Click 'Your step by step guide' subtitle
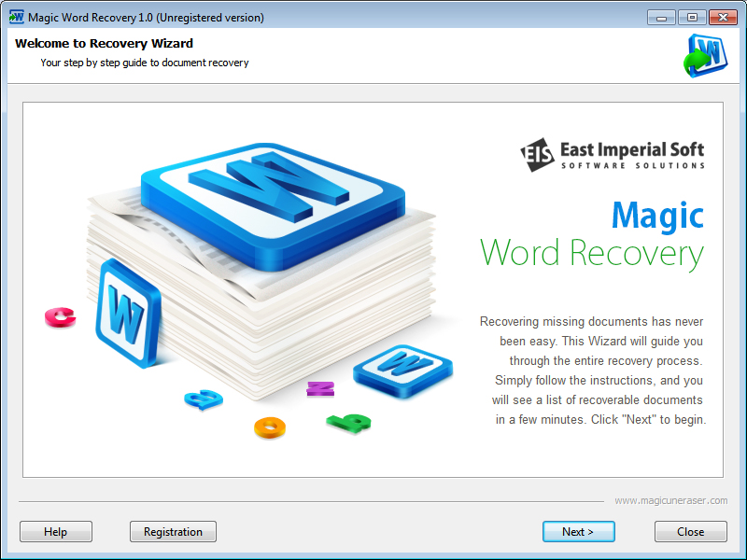This screenshot has height=560, width=747. click(145, 63)
